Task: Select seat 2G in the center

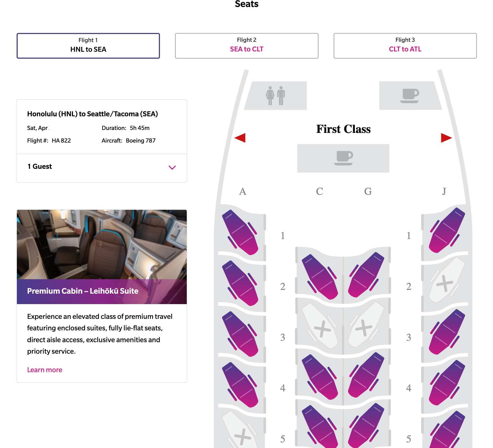Action: [x=366, y=275]
